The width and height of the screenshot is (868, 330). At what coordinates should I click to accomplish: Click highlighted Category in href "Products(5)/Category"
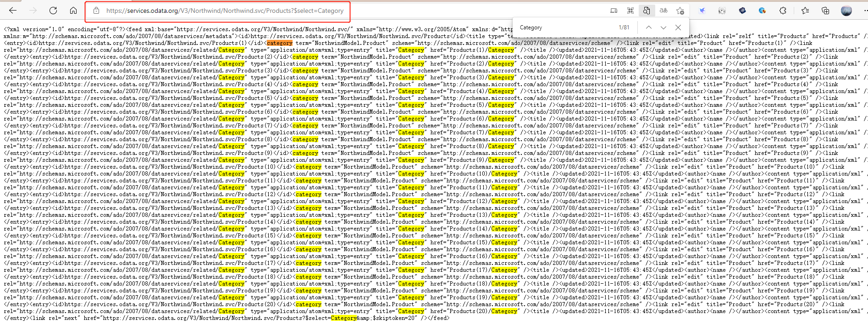pos(501,105)
